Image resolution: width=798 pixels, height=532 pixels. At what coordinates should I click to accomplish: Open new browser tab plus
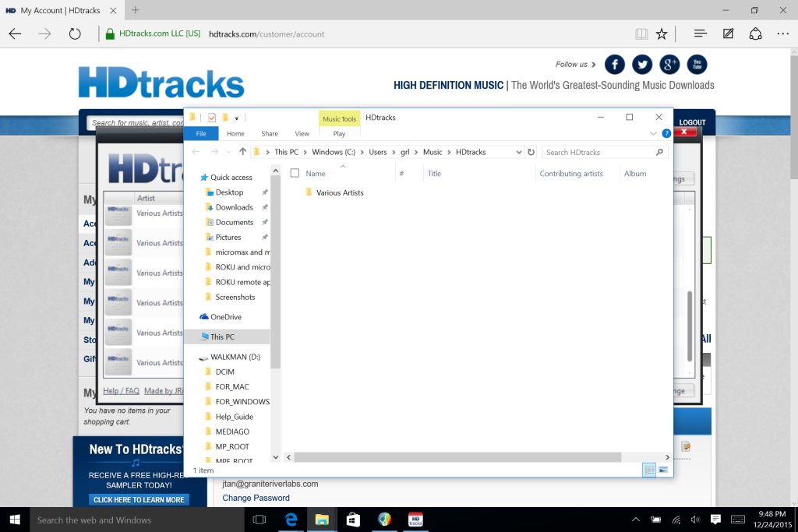pos(136,9)
